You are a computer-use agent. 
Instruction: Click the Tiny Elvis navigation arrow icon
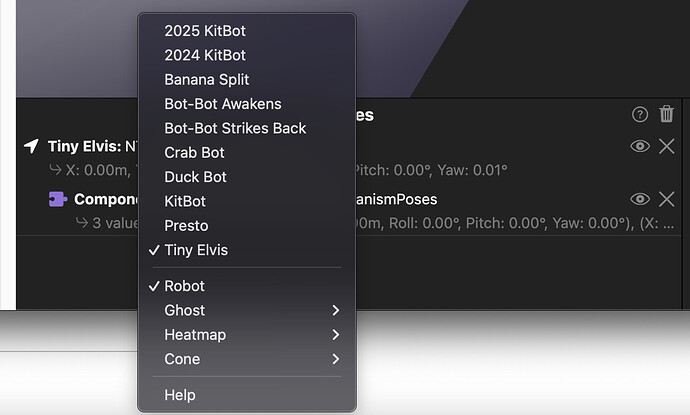32,146
